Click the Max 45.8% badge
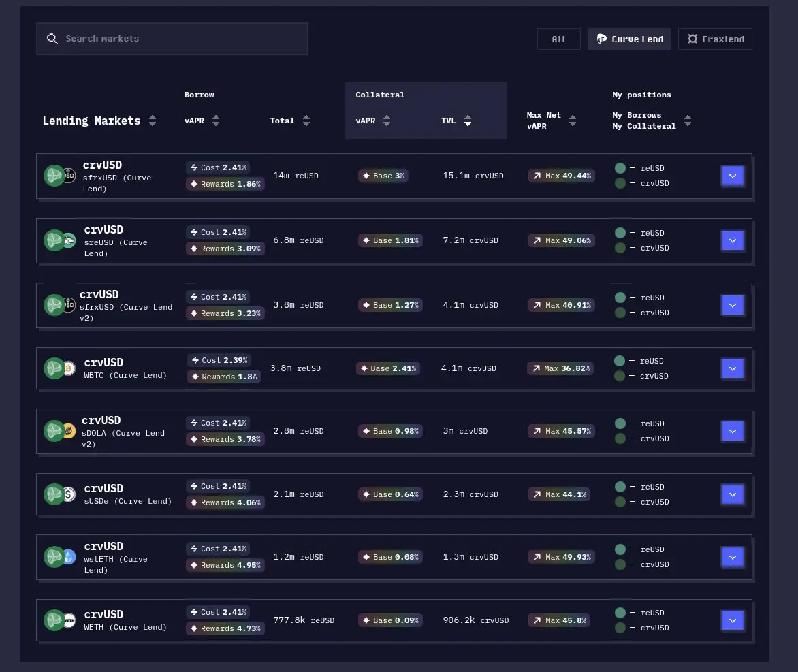Viewport: 798px width, 672px height. pyautogui.click(x=559, y=620)
